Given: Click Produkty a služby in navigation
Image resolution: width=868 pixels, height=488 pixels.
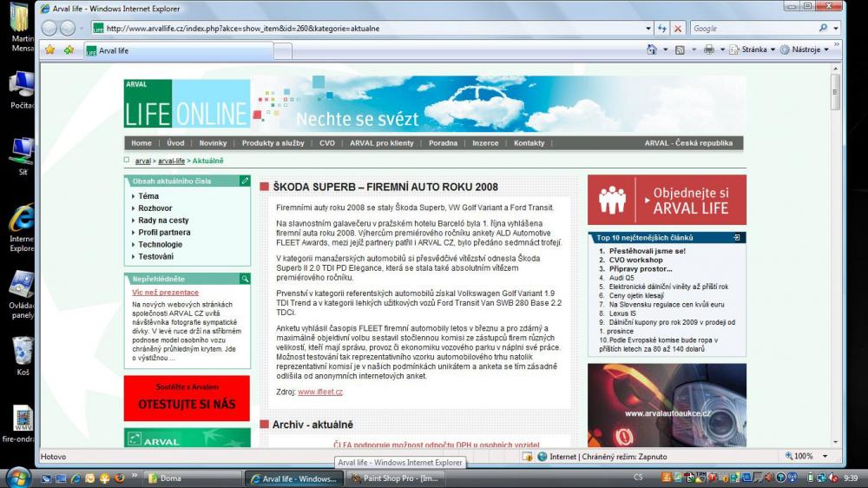Looking at the screenshot, I should (x=273, y=143).
